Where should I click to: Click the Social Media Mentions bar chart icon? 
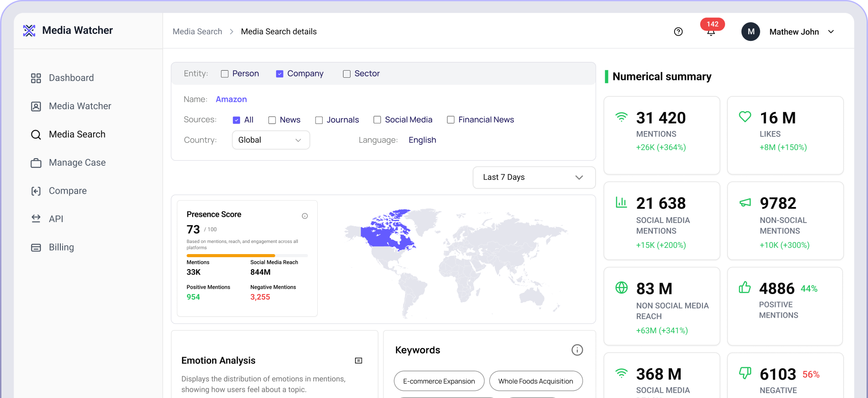pos(621,202)
